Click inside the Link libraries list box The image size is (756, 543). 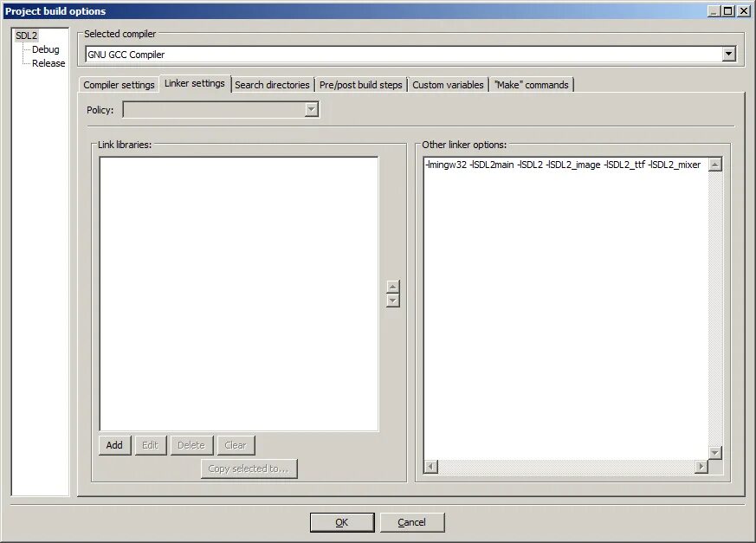coord(239,294)
